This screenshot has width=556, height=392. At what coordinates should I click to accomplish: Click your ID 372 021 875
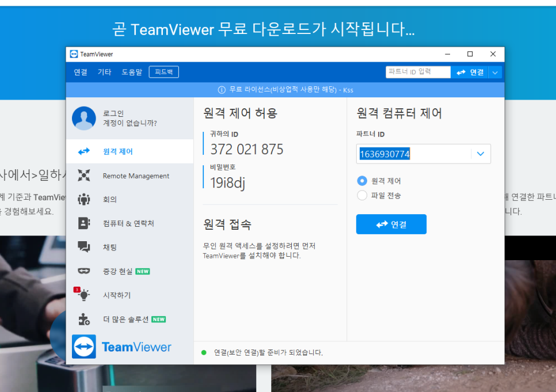[247, 149]
